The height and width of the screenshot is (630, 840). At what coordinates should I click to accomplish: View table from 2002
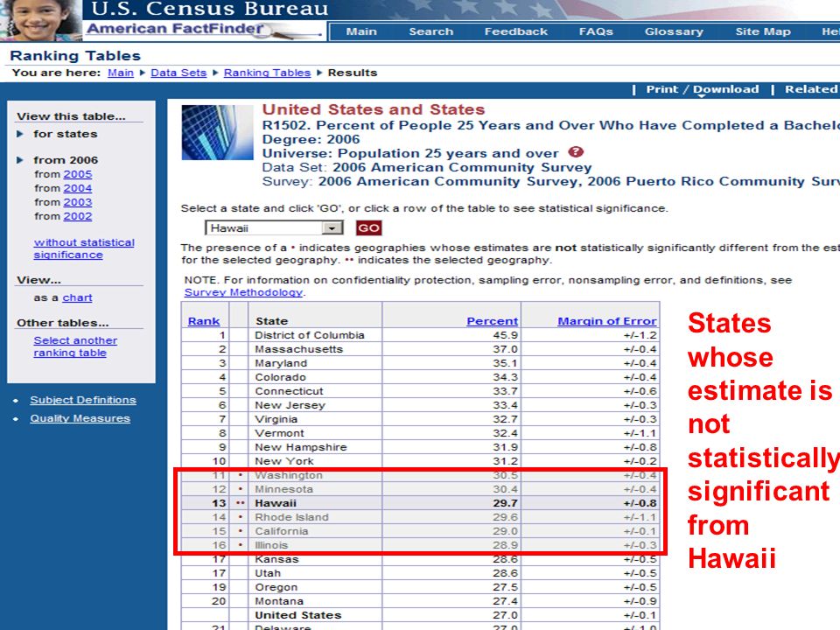(x=78, y=216)
